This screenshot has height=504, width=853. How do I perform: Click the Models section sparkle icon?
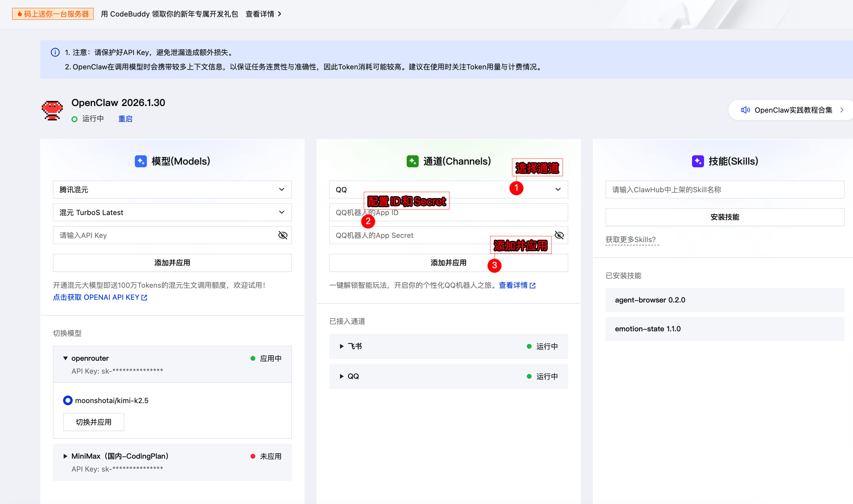click(x=141, y=161)
